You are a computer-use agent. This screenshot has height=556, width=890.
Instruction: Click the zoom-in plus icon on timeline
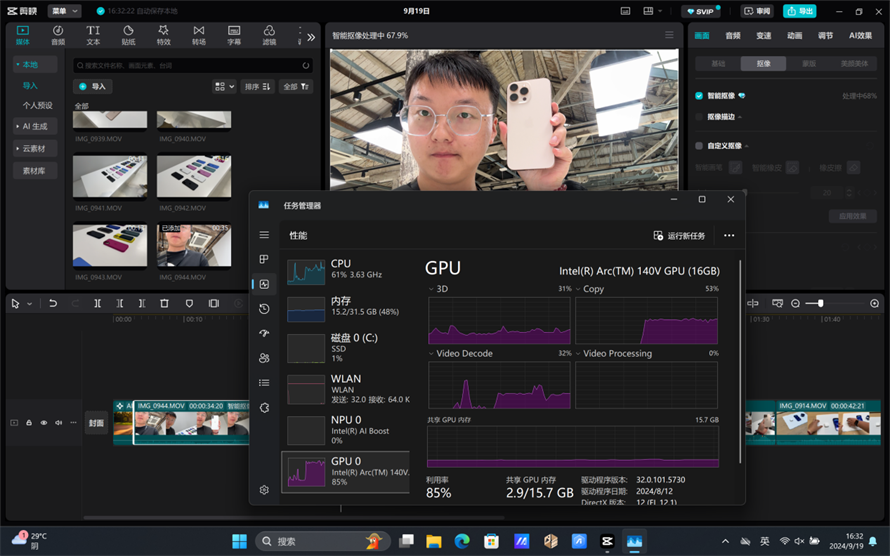click(x=875, y=303)
